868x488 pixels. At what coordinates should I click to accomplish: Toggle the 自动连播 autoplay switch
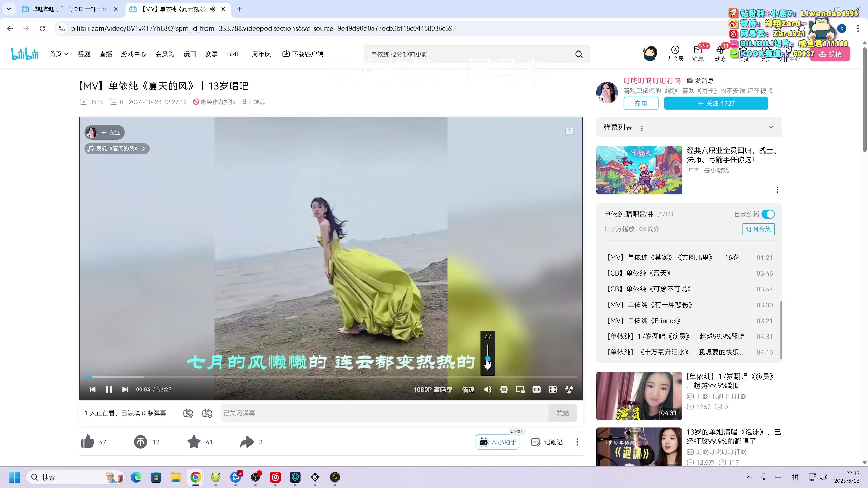point(768,214)
